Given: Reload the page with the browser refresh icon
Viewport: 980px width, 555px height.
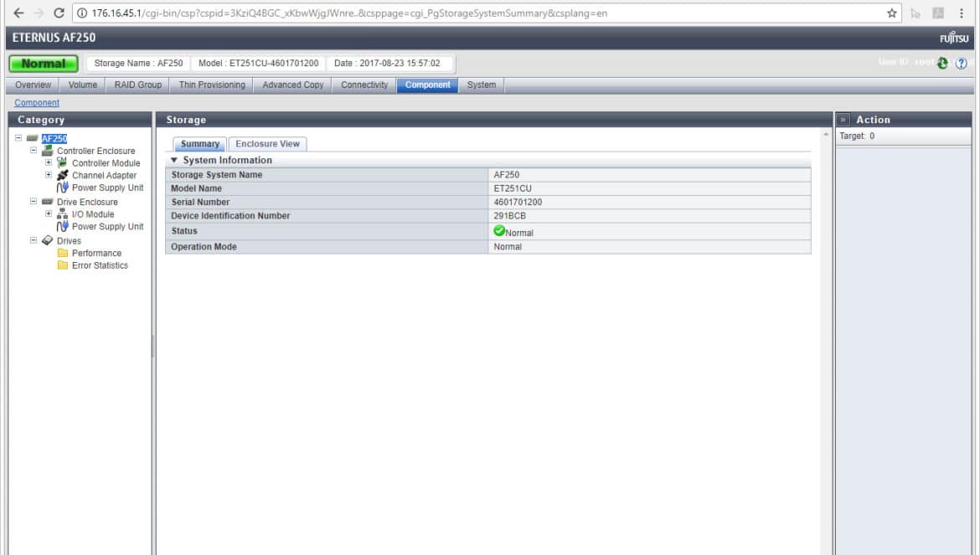Looking at the screenshot, I should [59, 13].
